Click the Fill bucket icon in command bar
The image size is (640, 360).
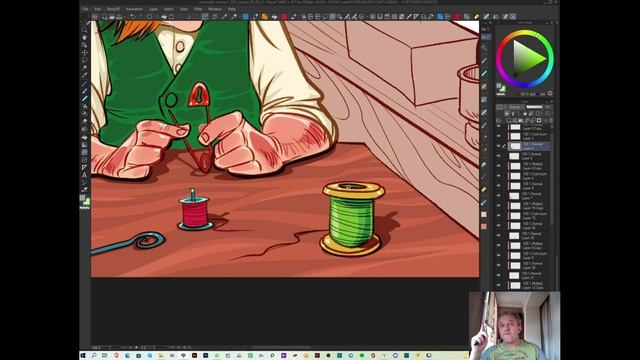click(x=164, y=17)
